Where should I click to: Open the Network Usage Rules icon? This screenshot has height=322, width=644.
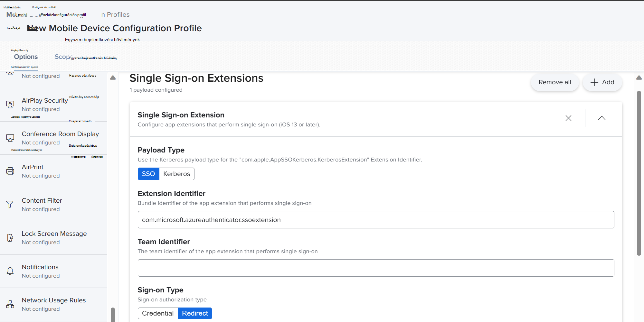point(10,304)
